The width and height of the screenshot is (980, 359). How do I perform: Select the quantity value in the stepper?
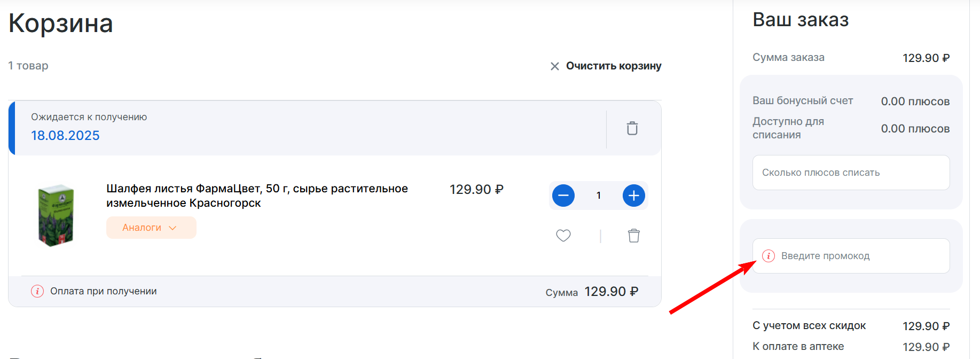[599, 196]
